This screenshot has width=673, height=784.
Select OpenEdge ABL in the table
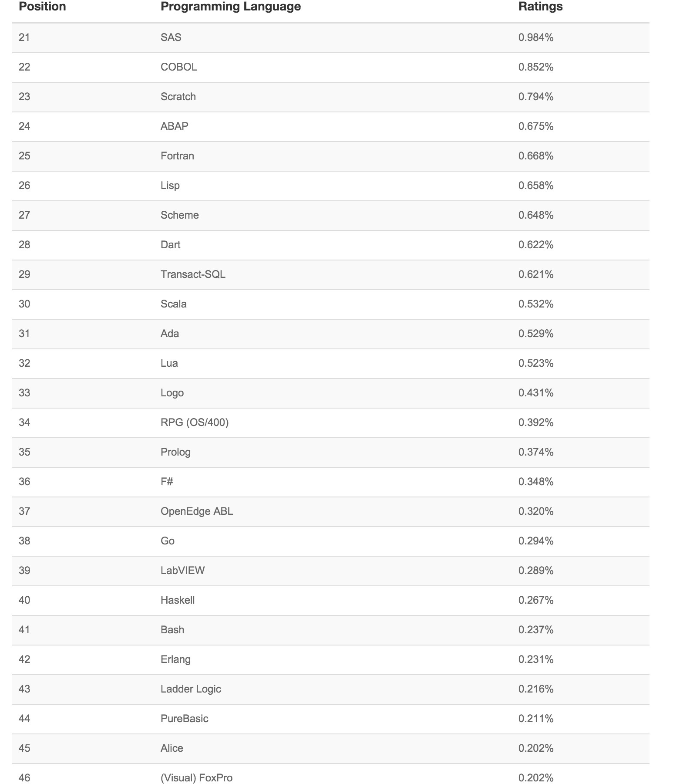(197, 511)
